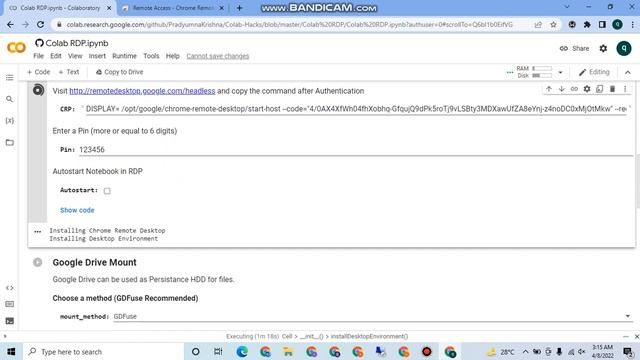Copy link to cell icon
640x360 pixels.
pos(574,89)
